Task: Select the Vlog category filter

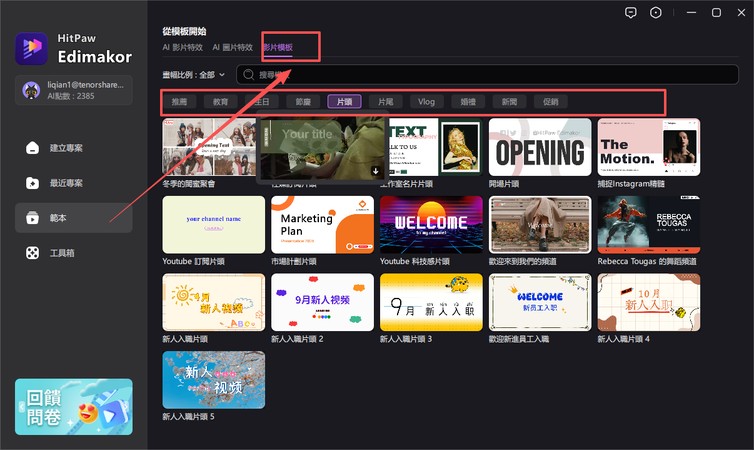Action: 427,101
